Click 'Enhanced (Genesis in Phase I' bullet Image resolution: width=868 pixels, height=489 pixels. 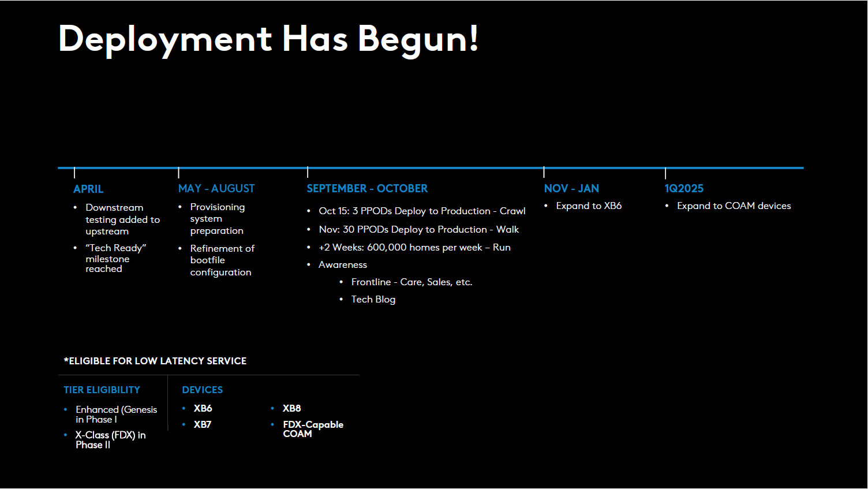coord(116,415)
